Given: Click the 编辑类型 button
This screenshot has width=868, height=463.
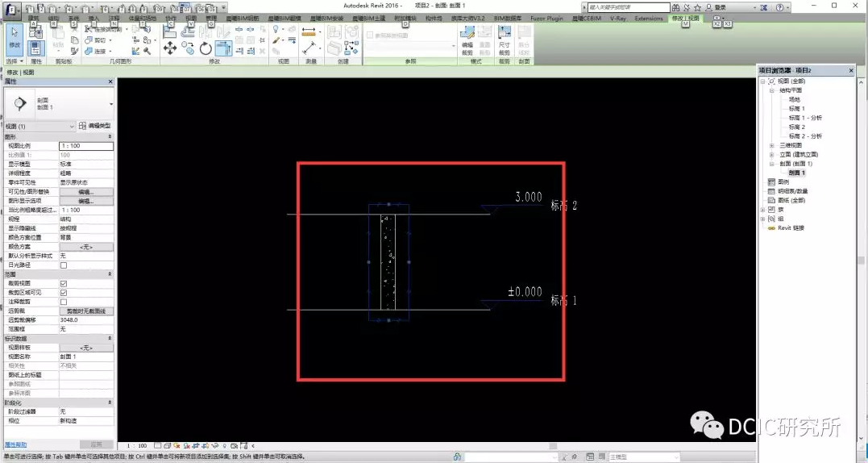Looking at the screenshot, I should [x=94, y=127].
